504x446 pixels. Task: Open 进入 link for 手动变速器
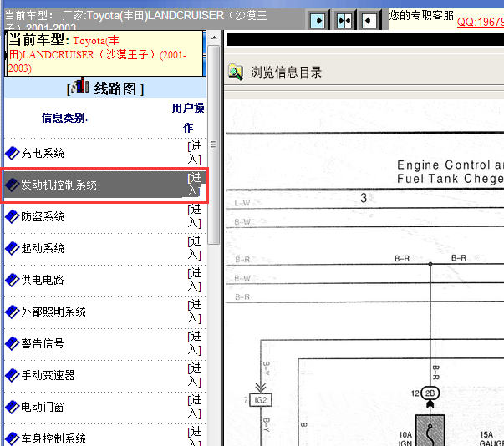[x=195, y=375]
